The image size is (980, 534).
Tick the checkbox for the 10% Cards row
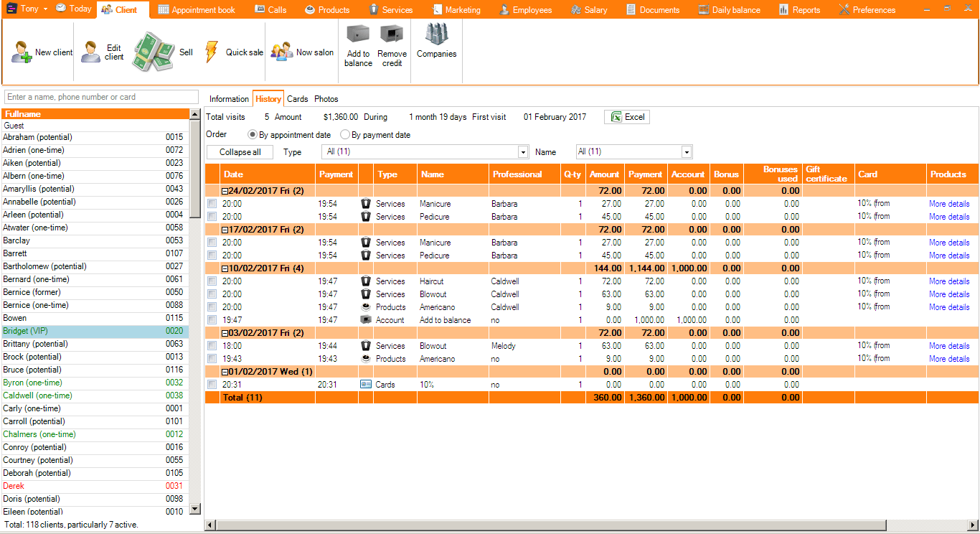coord(212,385)
